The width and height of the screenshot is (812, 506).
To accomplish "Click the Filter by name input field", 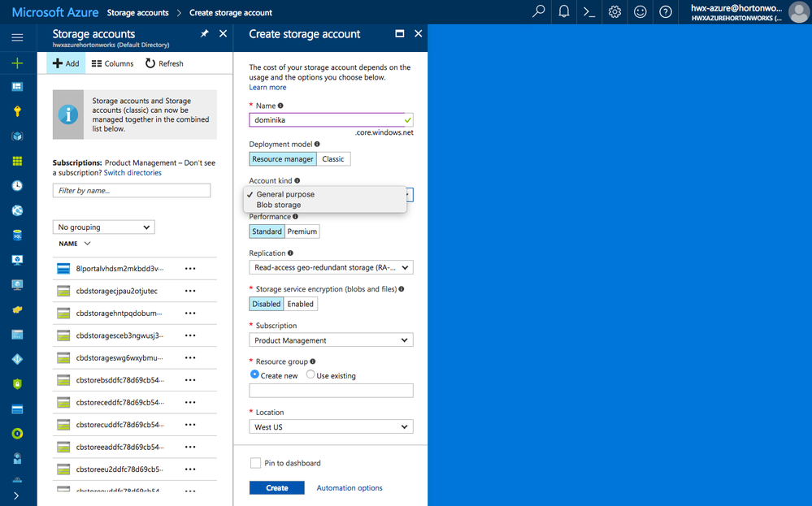I will tap(132, 191).
